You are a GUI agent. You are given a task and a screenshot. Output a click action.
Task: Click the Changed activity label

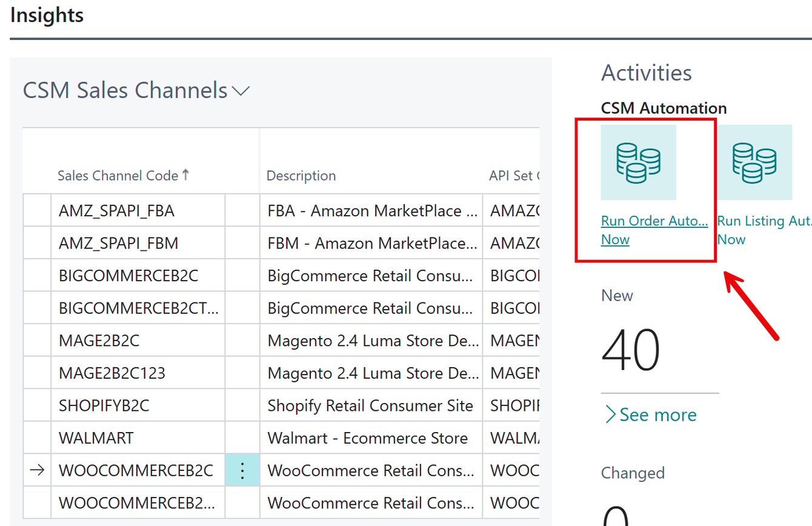(633, 473)
